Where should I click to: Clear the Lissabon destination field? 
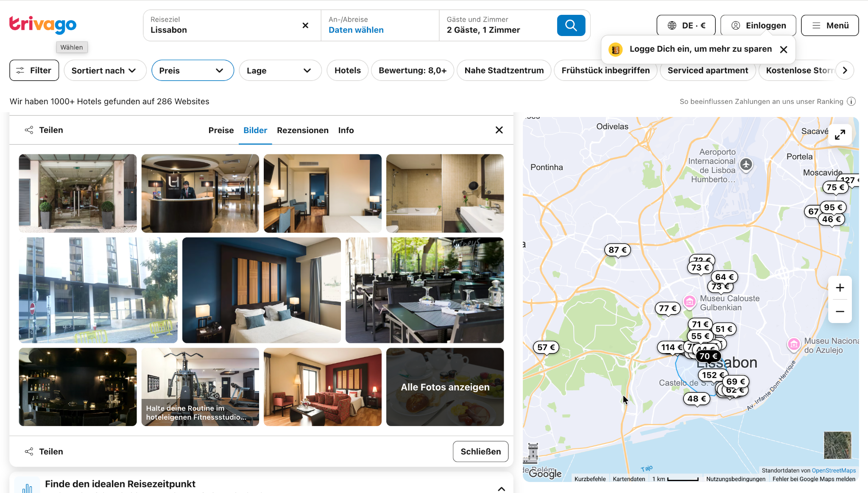tap(305, 25)
